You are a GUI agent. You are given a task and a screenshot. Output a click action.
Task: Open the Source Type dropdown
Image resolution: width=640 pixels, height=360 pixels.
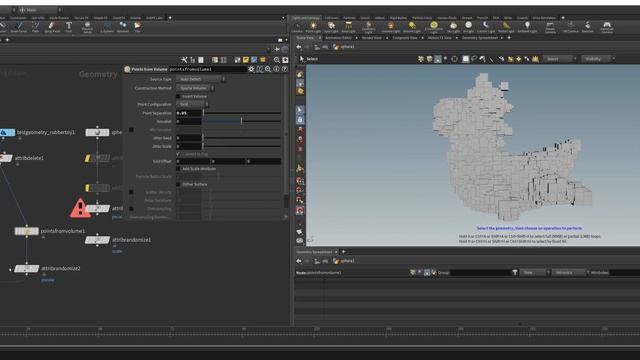click(200, 79)
